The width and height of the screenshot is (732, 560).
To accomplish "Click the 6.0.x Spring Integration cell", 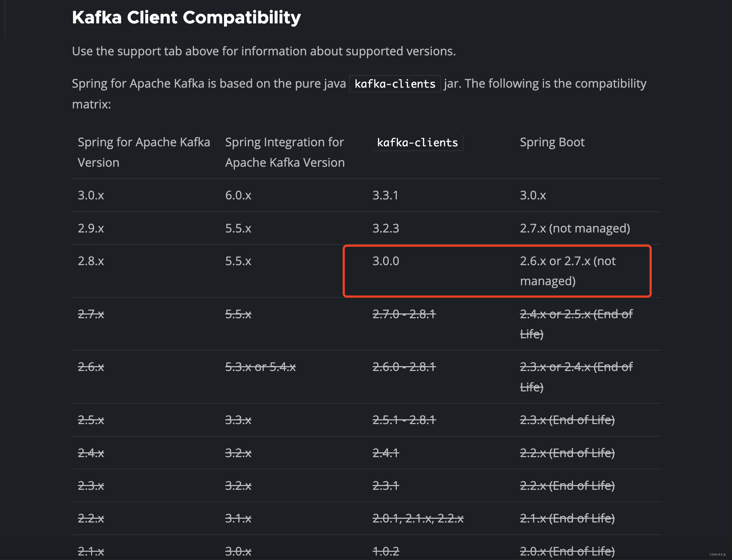I will (238, 195).
